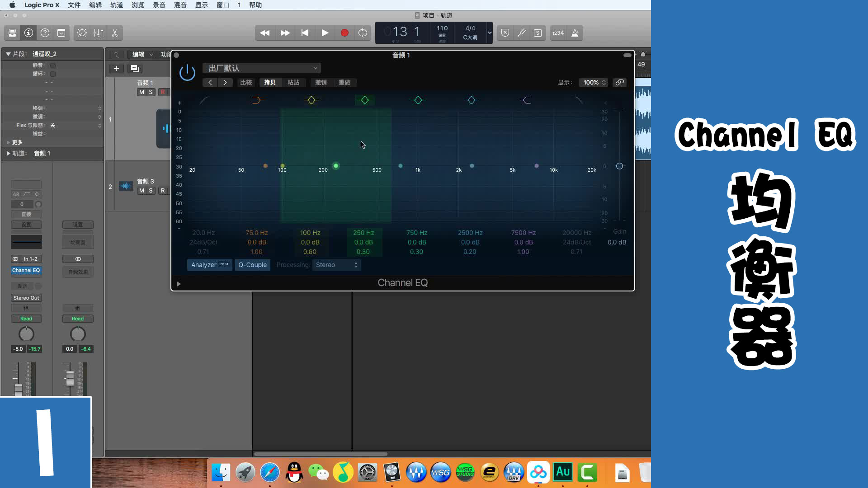Click the Rewind transport button
The height and width of the screenshot is (488, 868).
265,33
